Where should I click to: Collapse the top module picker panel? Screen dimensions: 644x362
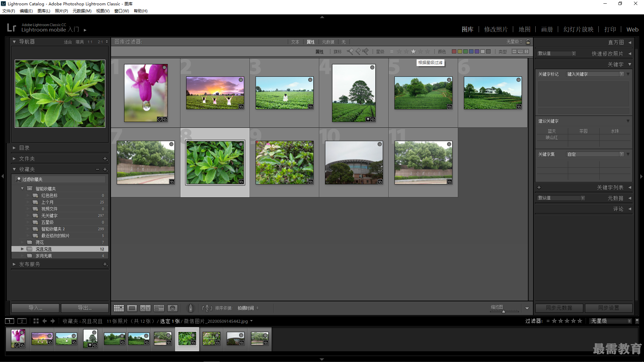click(x=322, y=17)
